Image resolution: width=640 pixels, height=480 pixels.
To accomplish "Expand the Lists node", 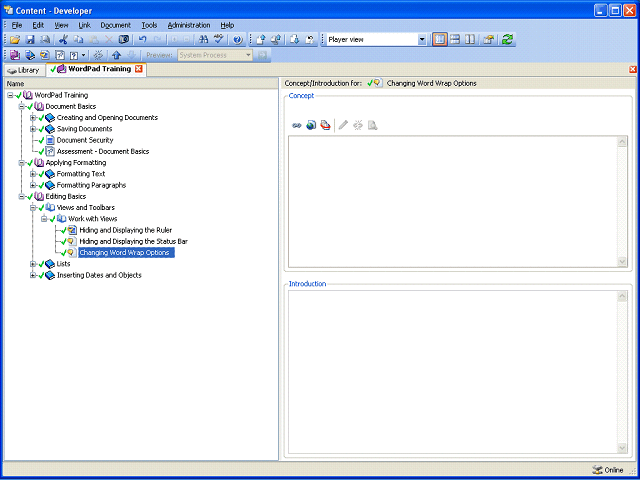I will (33, 264).
